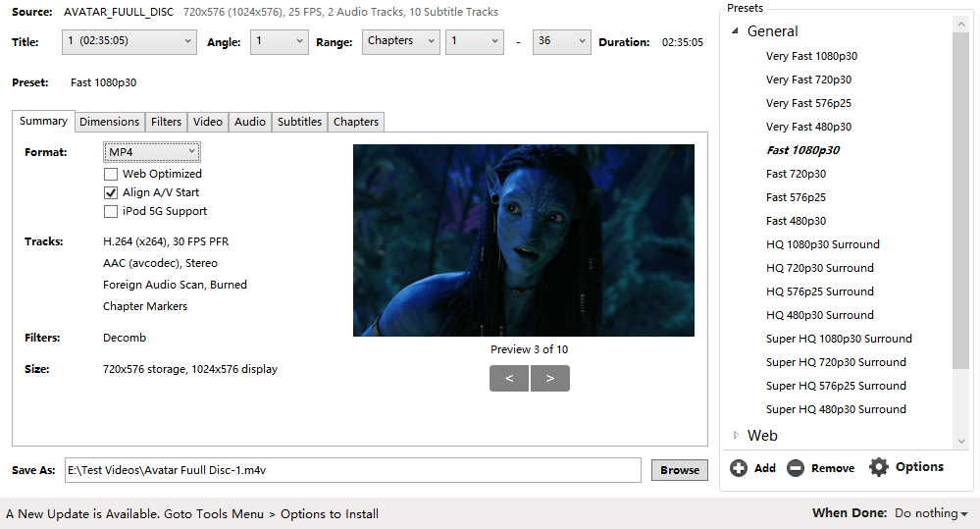980x529 pixels.
Task: Click the update available status message
Action: [x=192, y=514]
